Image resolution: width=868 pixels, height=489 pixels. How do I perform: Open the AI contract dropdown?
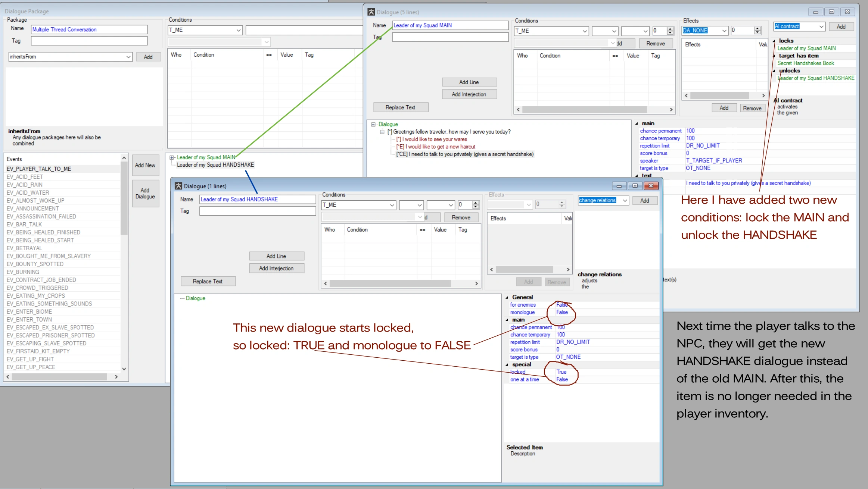[821, 26]
